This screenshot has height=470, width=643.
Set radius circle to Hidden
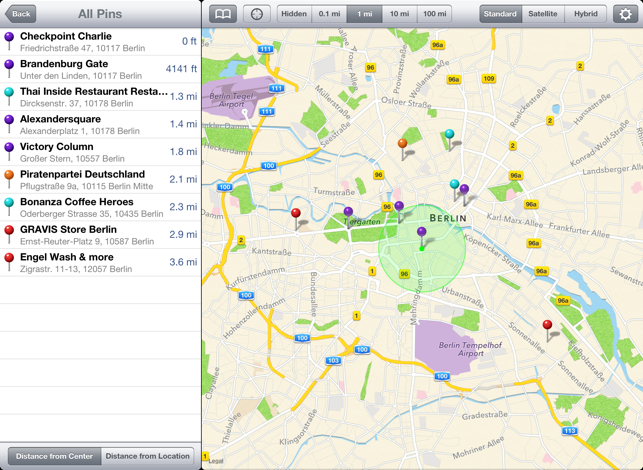294,14
